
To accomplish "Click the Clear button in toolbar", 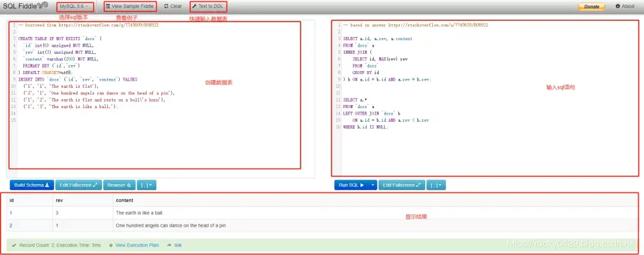I will click(173, 7).
